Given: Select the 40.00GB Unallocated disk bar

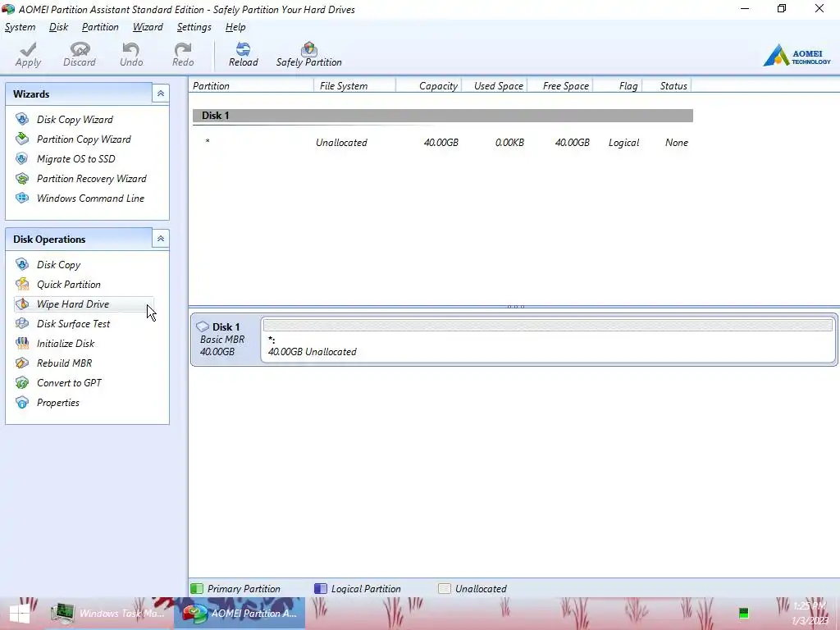Looking at the screenshot, I should click(547, 339).
